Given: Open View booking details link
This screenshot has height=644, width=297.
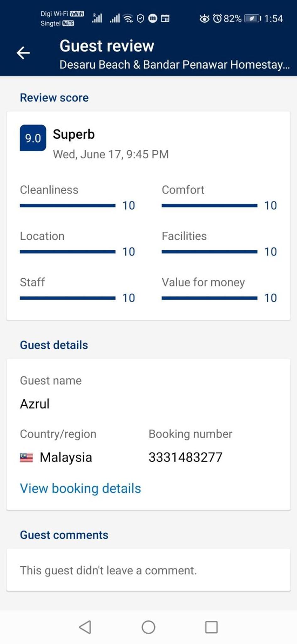Looking at the screenshot, I should point(80,488).
